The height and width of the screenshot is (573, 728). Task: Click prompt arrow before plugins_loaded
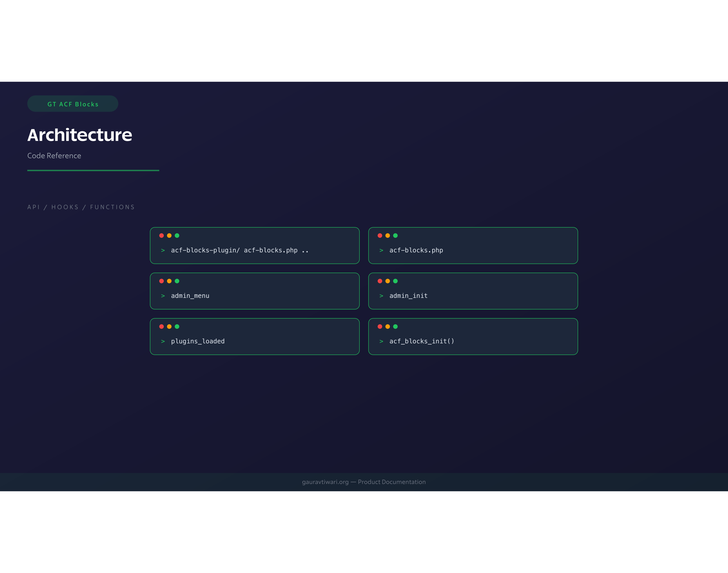[x=163, y=342]
